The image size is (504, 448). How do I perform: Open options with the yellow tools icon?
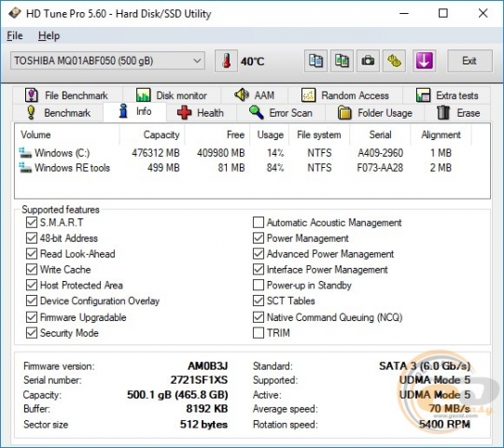pos(394,61)
